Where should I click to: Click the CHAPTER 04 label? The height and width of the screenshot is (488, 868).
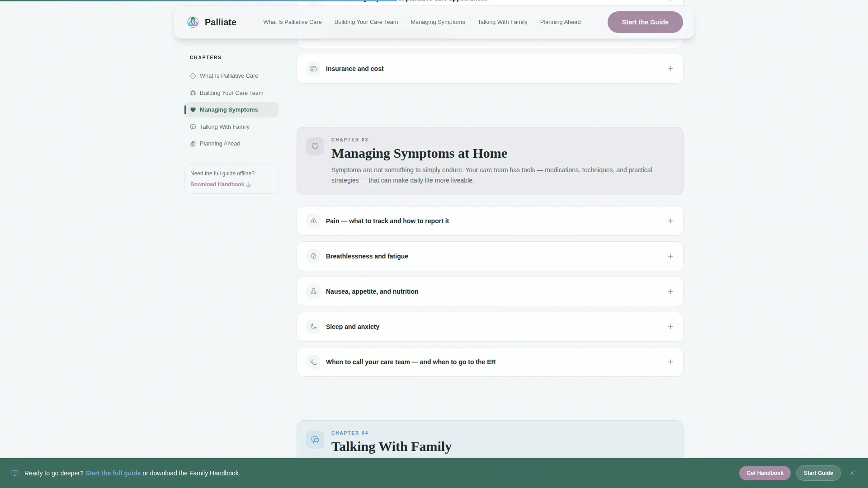coord(350,433)
